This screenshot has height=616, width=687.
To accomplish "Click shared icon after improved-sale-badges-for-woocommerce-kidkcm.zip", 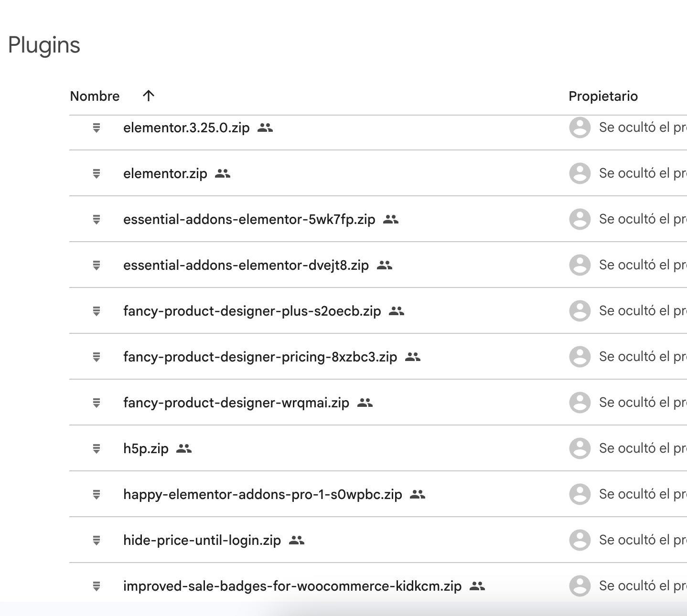I will click(477, 586).
